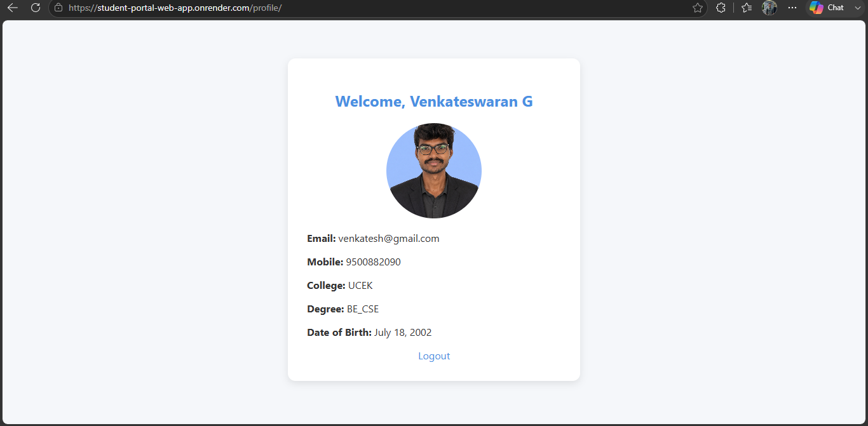Click the mobile number 9500882090

pyautogui.click(x=374, y=262)
